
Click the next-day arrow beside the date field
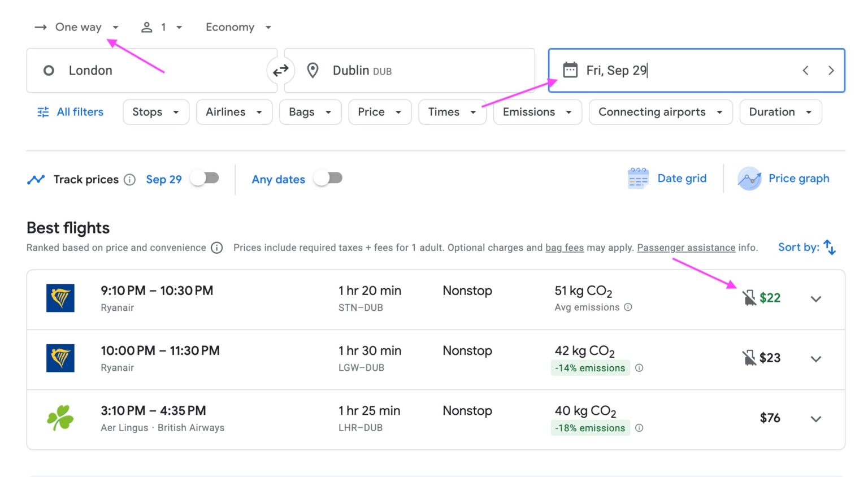831,70
